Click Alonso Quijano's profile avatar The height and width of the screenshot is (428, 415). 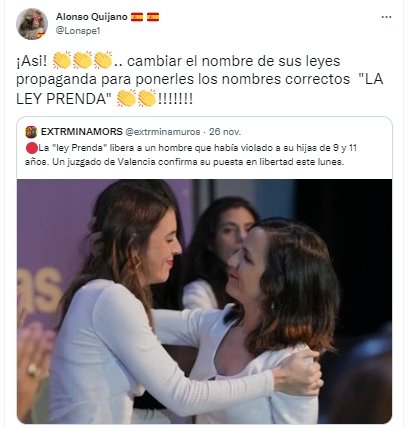point(32,24)
